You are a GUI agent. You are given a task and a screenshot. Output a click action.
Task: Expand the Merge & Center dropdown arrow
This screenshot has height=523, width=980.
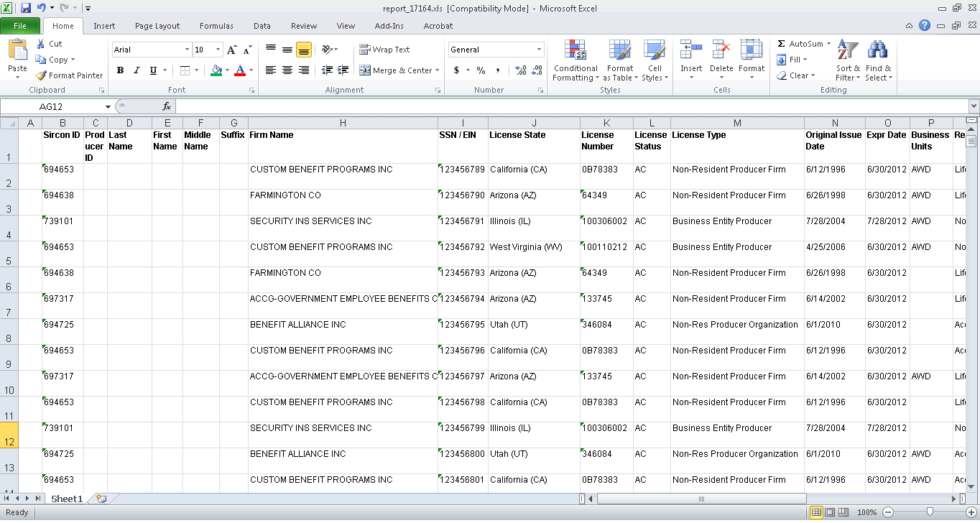(438, 70)
